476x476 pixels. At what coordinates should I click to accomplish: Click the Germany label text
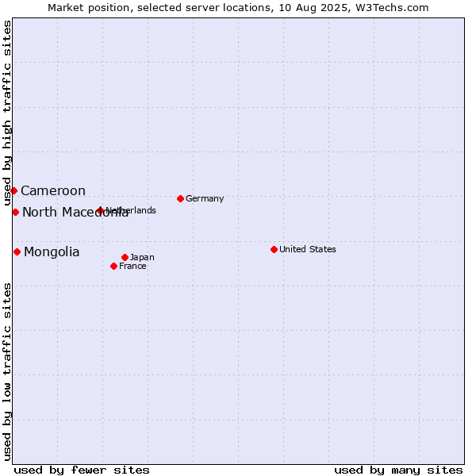point(205,199)
